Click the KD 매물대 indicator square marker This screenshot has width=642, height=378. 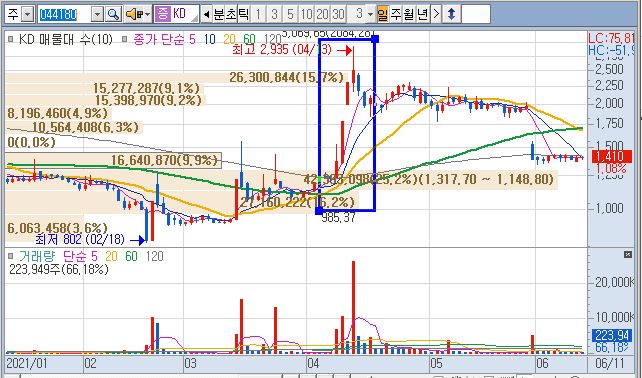11,39
